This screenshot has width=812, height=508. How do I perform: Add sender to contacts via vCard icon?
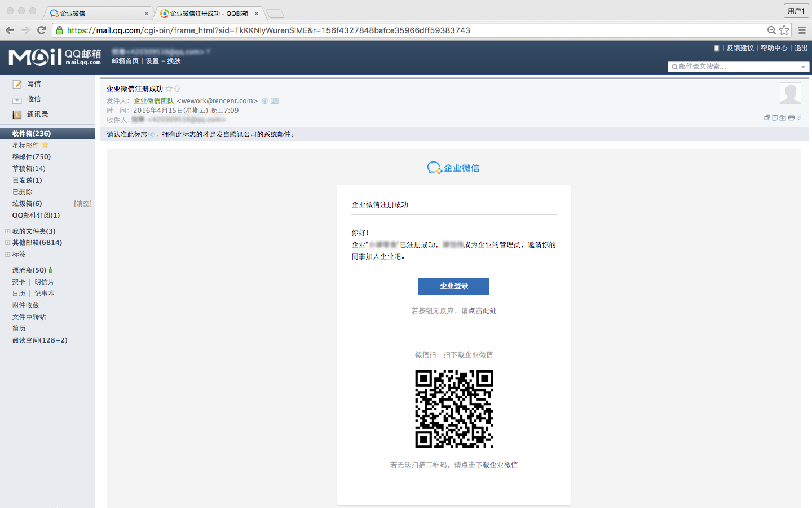click(275, 101)
